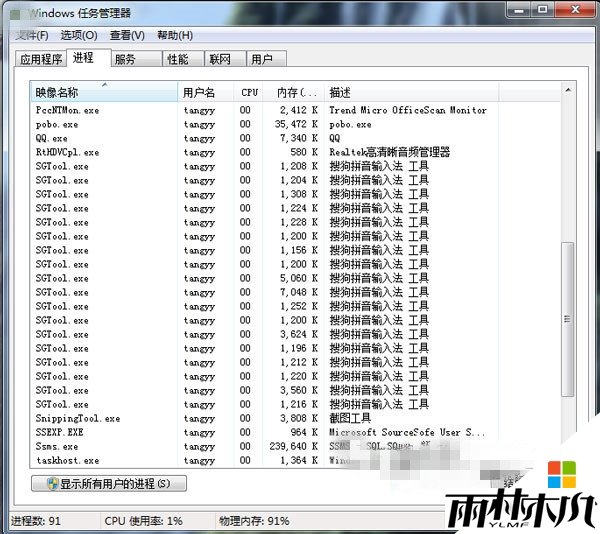Minimize the Task Manager window
Viewport: 600px width, 534px height.
(x=519, y=10)
